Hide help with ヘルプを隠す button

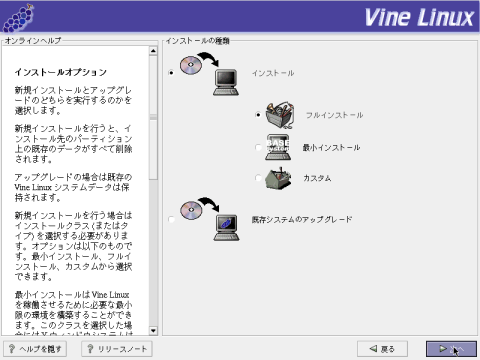tap(35, 349)
